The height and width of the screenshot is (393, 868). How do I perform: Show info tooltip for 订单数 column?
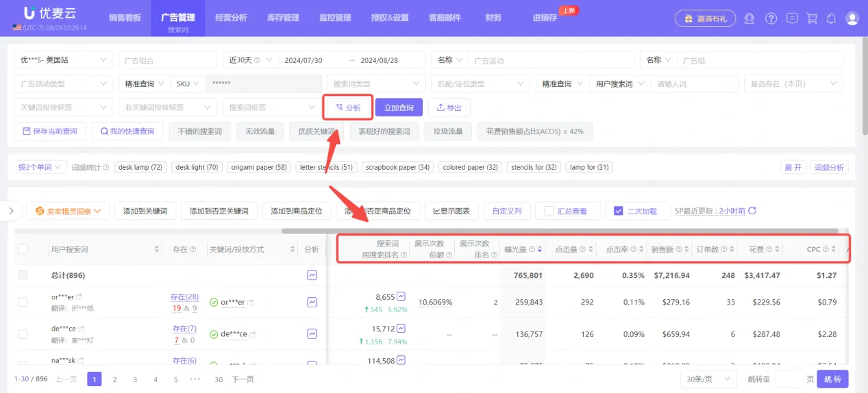click(x=723, y=250)
